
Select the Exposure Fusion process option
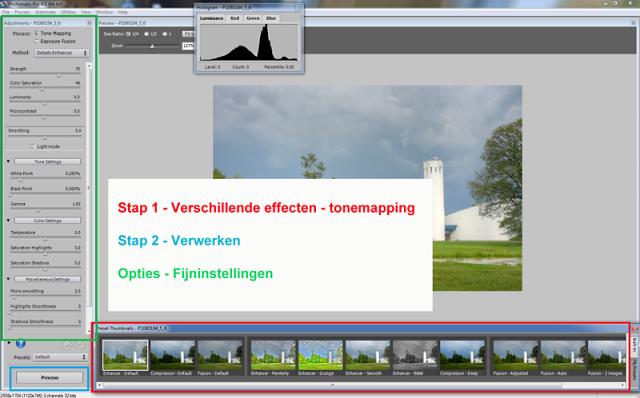(x=55, y=41)
